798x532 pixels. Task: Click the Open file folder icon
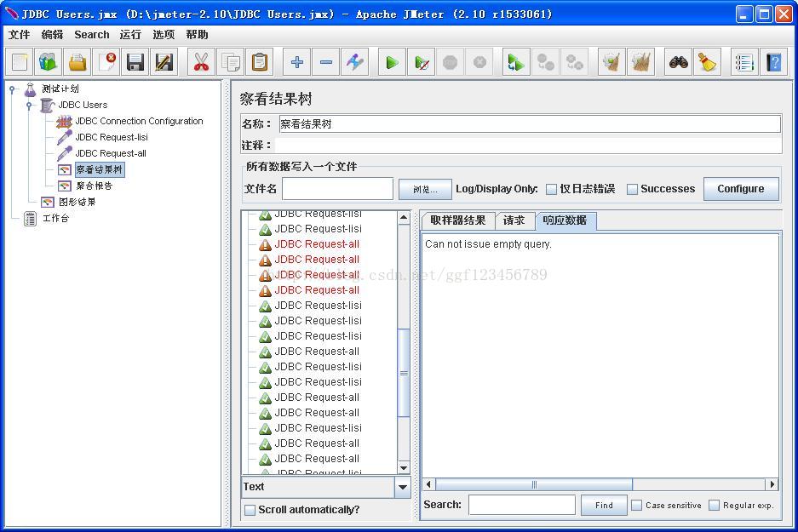point(78,62)
